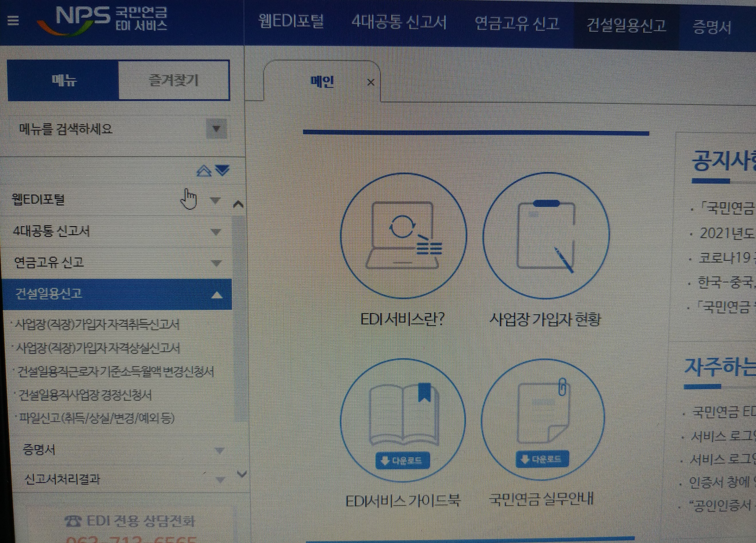The width and height of the screenshot is (756, 543).
Task: Click sidebar scrollbar up arrow
Action: tap(238, 204)
